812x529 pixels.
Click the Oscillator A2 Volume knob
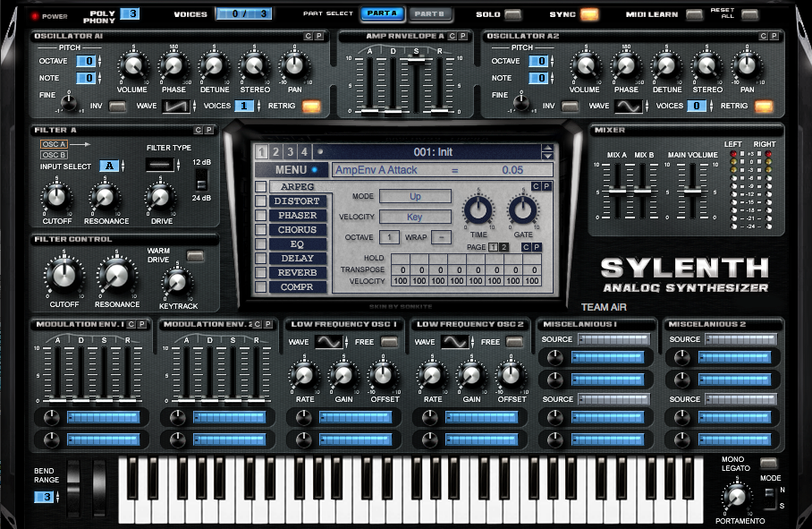click(586, 66)
